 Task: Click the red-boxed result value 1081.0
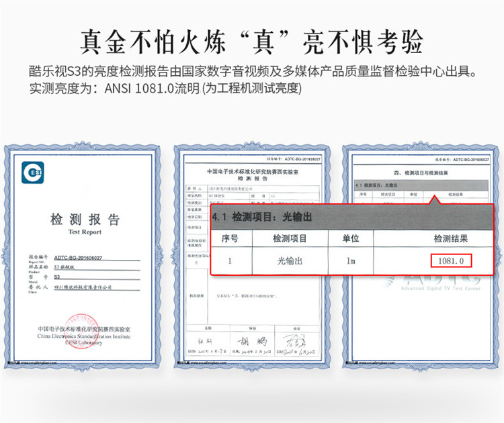tap(451, 261)
